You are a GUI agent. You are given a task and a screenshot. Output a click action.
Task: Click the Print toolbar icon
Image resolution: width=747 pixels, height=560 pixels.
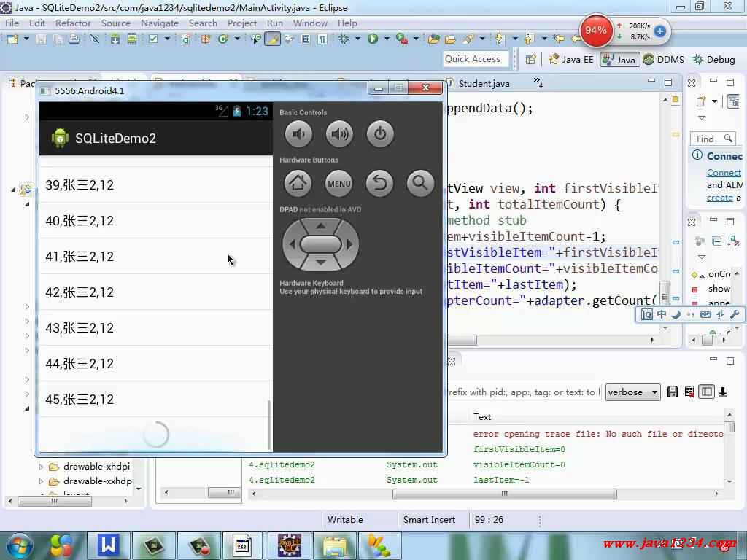(x=74, y=39)
